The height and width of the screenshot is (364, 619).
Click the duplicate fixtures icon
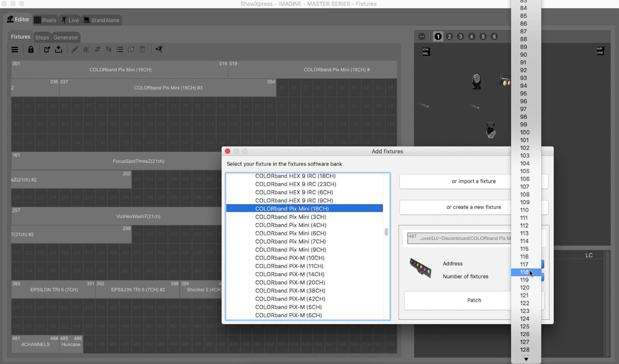point(131,49)
